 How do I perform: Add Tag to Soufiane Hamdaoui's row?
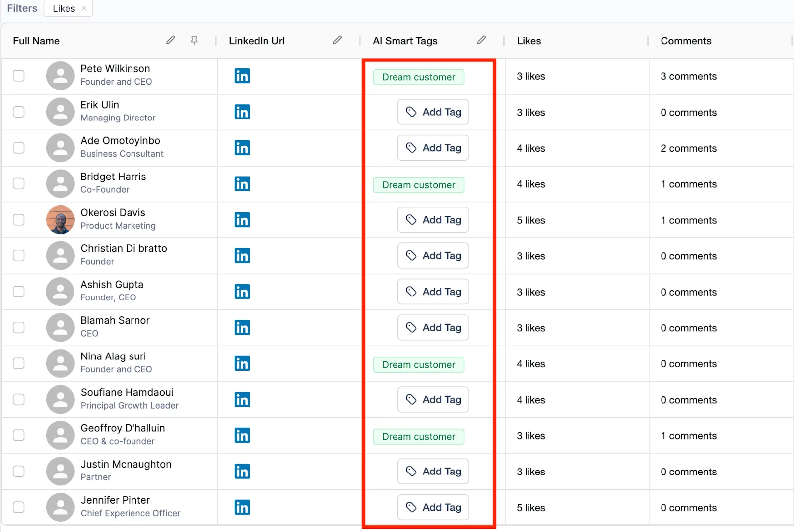[x=433, y=399]
